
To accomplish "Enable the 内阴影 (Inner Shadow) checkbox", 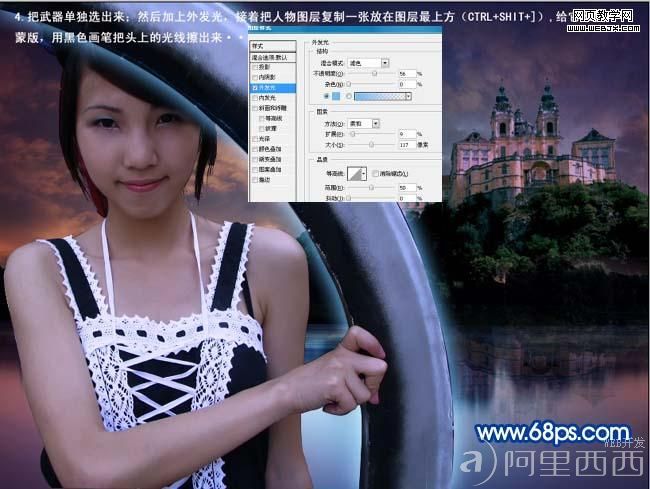I will [255, 77].
